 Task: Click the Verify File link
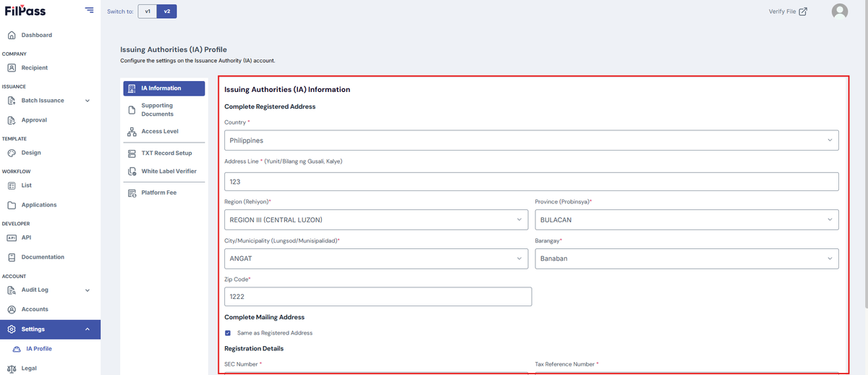pyautogui.click(x=788, y=11)
